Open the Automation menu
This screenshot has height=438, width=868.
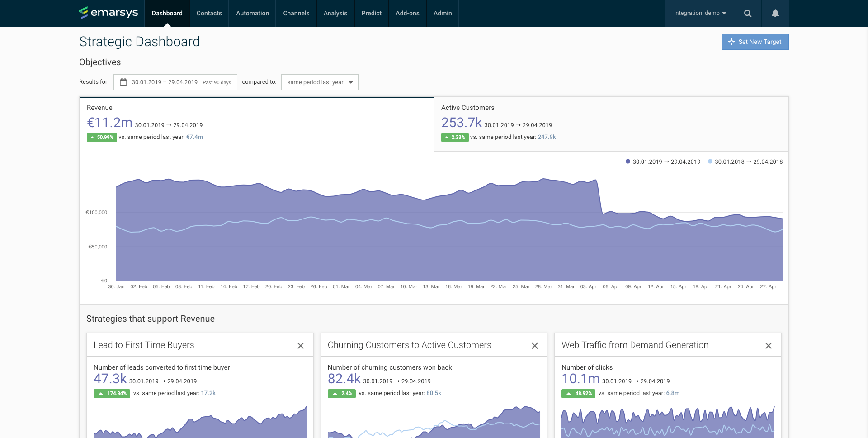click(x=252, y=13)
